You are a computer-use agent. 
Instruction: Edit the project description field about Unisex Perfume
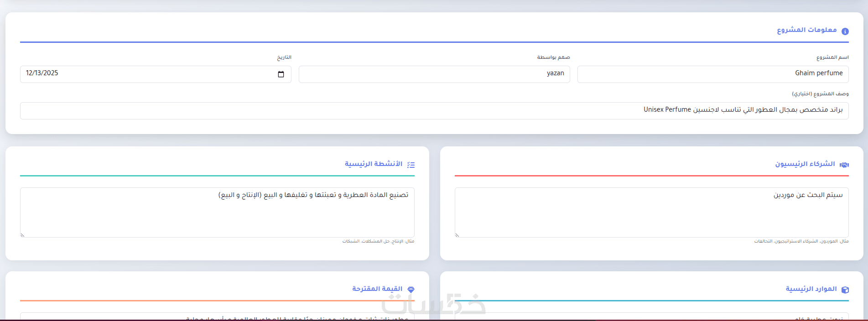[x=434, y=111]
